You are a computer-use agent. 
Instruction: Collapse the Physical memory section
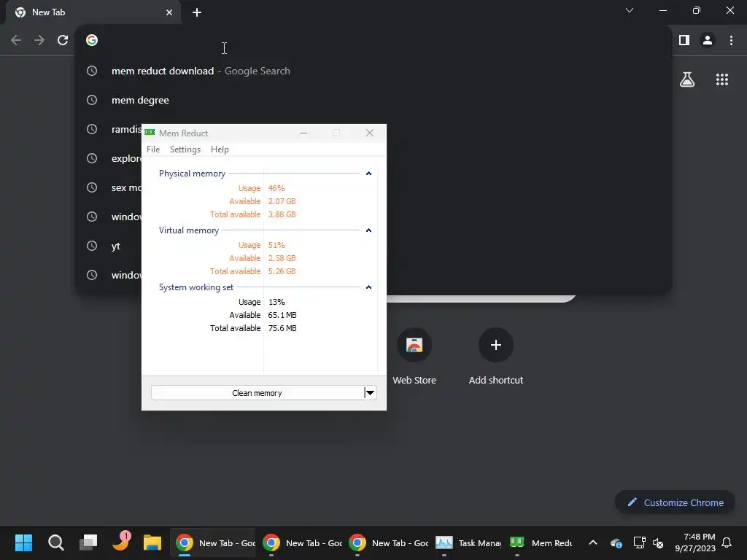point(368,174)
